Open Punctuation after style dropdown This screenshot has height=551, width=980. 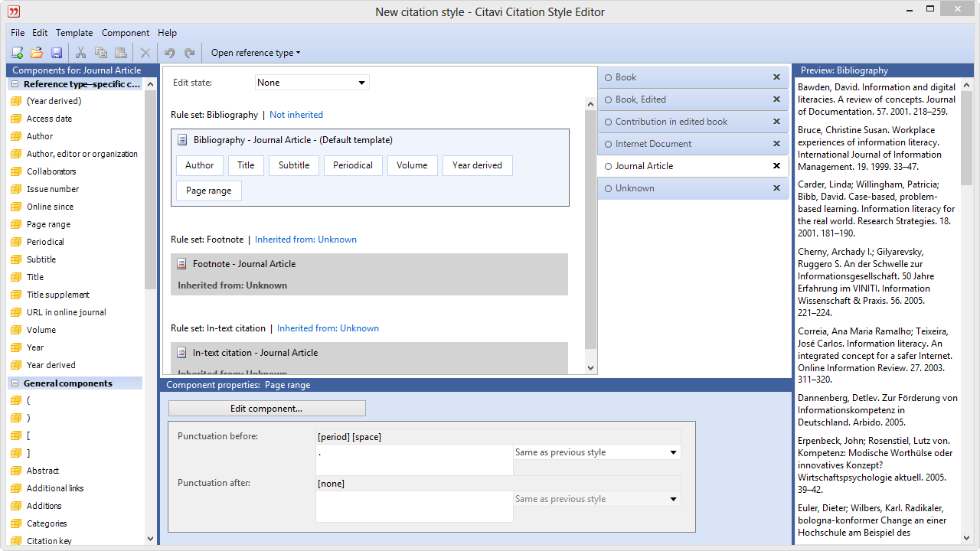point(596,499)
